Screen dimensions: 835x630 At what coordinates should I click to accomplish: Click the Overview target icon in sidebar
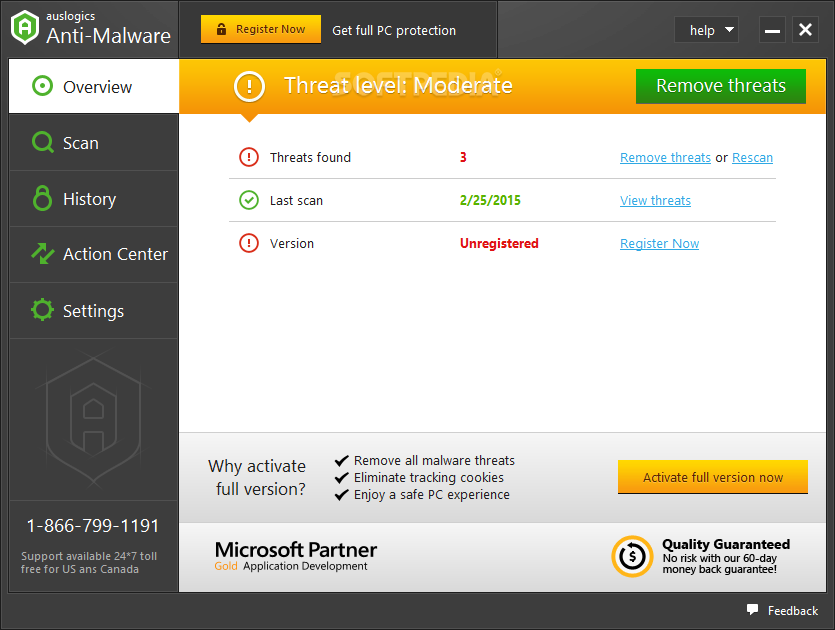[x=42, y=86]
